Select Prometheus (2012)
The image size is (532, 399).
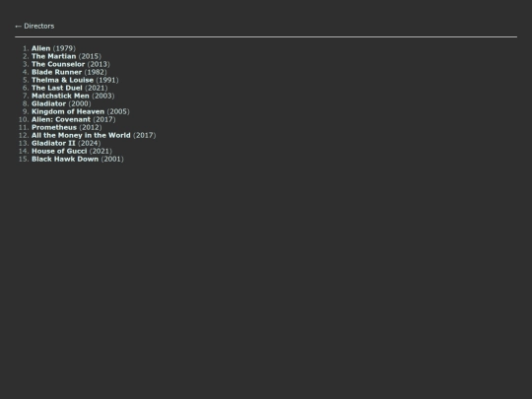point(67,127)
